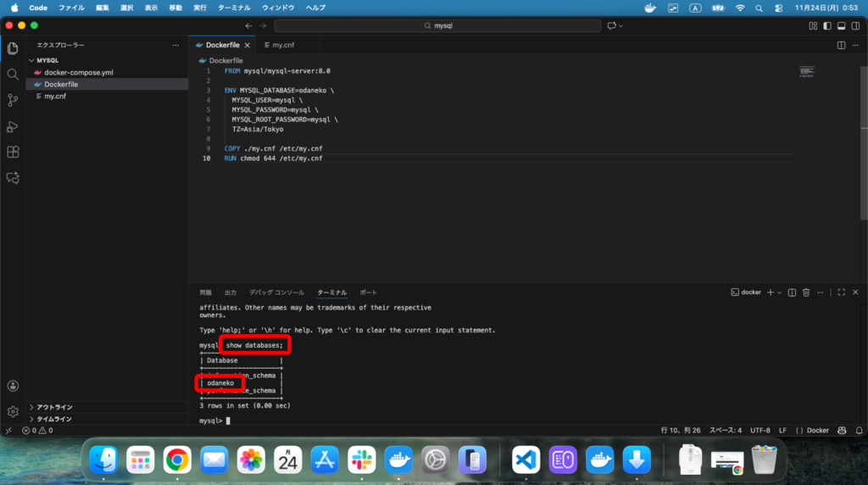Switch to the my.cnf editor tab
868x485 pixels.
tap(282, 45)
